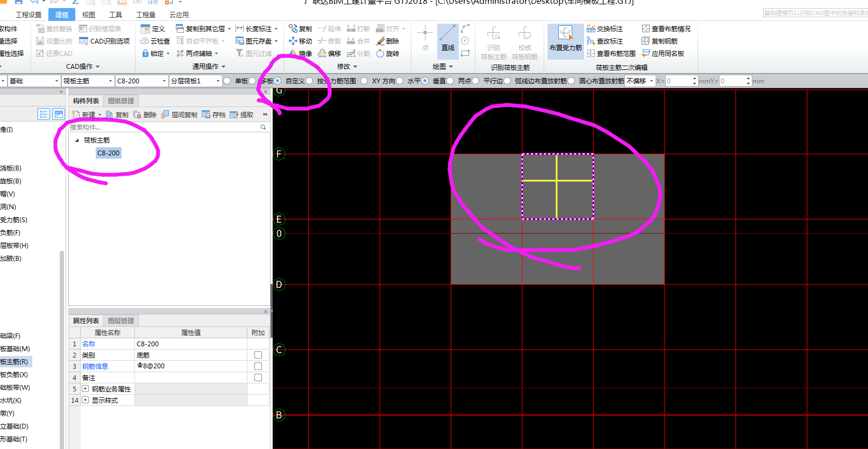
Task: Select the 自定义 radio option
Action: point(278,81)
